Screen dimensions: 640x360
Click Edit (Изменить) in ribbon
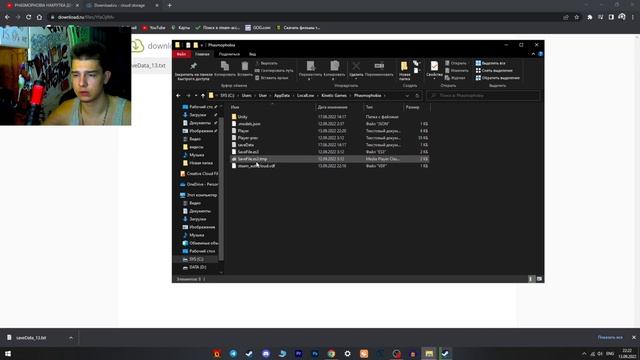(x=457, y=71)
